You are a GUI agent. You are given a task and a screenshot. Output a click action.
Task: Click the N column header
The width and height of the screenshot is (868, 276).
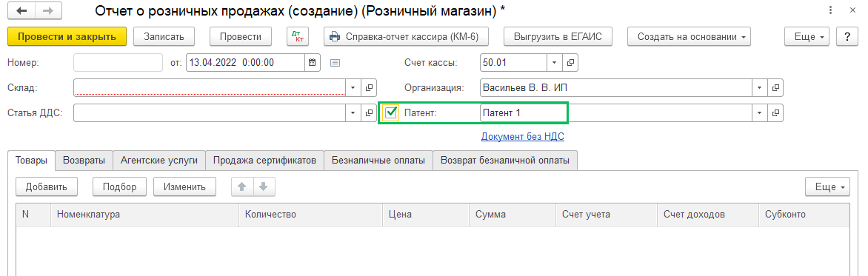click(x=34, y=215)
